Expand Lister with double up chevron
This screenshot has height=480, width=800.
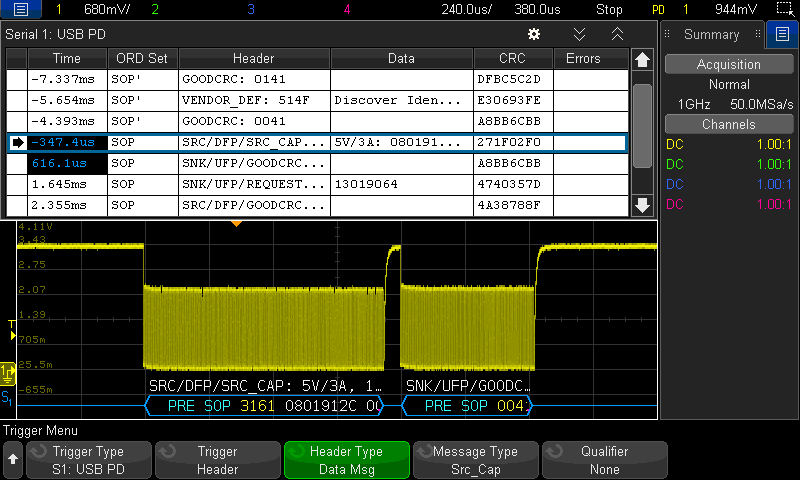617,34
